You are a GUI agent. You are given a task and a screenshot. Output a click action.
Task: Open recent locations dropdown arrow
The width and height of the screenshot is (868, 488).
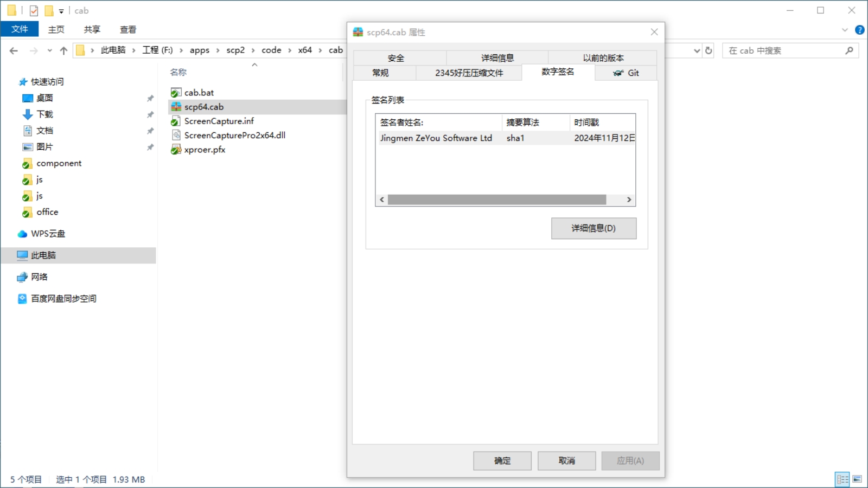pos(49,50)
